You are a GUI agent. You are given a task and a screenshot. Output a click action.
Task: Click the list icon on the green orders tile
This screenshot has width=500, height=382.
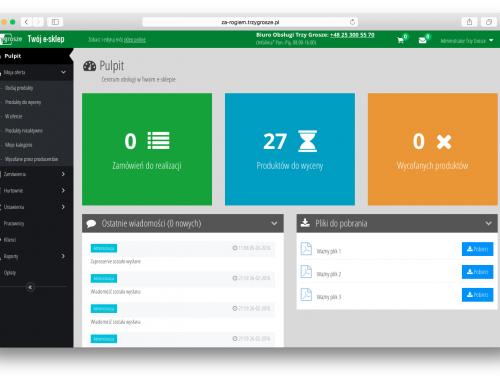point(159,141)
